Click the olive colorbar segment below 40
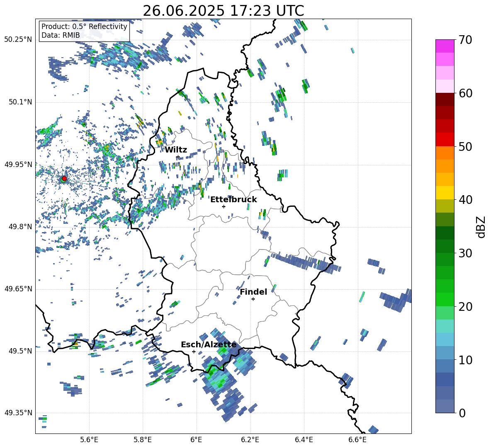This screenshot has height=448, width=491. coord(445,206)
